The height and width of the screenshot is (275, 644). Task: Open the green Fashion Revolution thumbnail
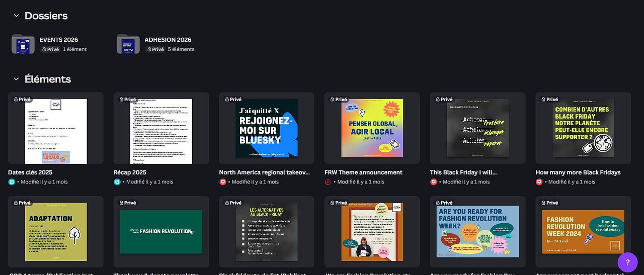(161, 232)
